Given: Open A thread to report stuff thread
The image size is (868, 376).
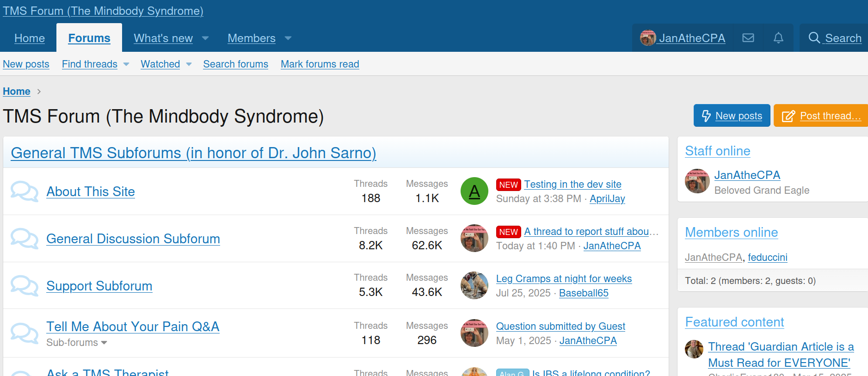Looking at the screenshot, I should 591,232.
